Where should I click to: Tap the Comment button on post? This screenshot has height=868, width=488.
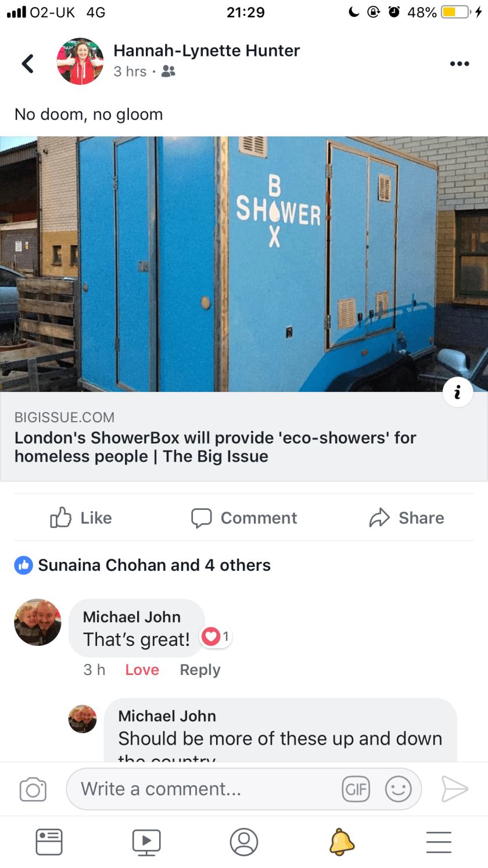pyautogui.click(x=244, y=517)
